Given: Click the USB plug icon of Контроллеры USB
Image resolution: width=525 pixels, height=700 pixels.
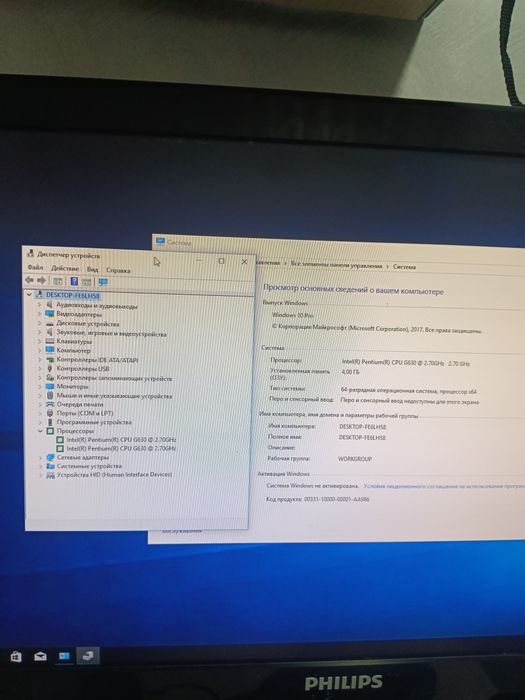Looking at the screenshot, I should pos(50,368).
